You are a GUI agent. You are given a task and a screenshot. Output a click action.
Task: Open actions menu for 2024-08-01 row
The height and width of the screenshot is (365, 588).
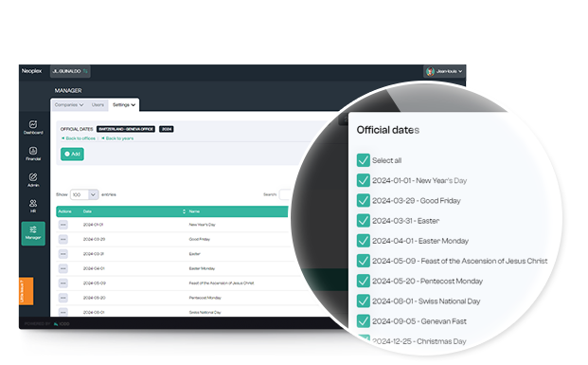pyautogui.click(x=63, y=312)
